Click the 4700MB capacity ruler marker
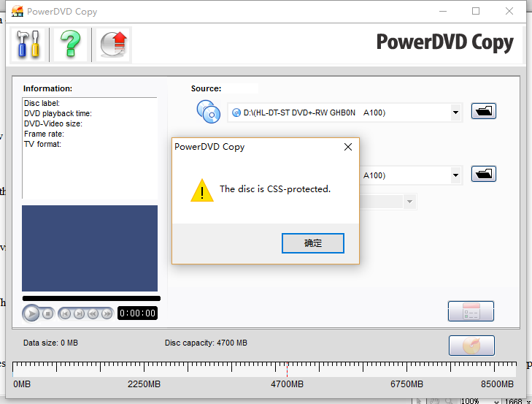 (287, 370)
